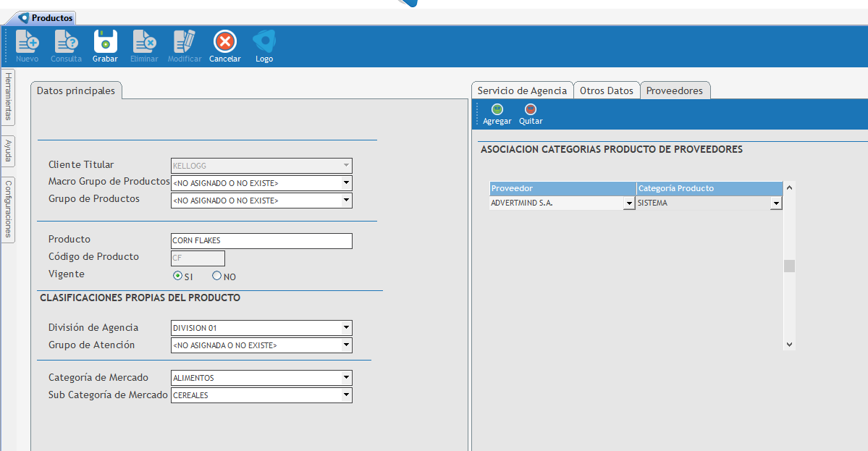This screenshot has width=868, height=451.
Task: Cancel editing with the Cancelar icon
Action: pyautogui.click(x=224, y=42)
